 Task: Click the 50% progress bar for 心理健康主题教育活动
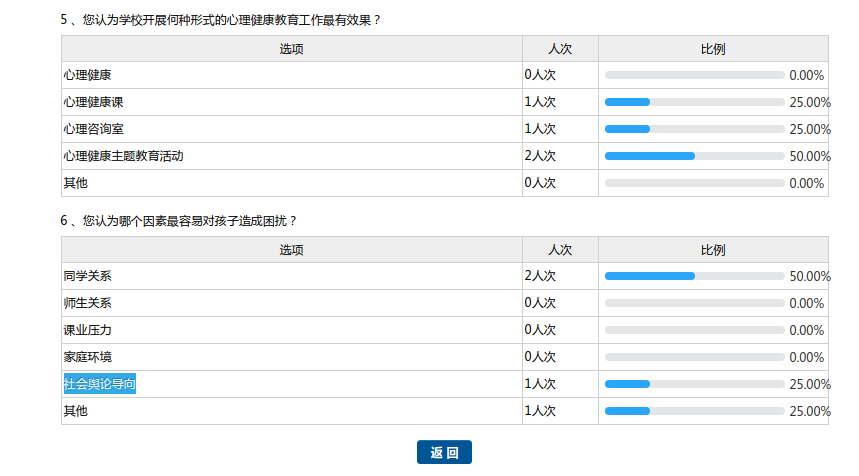point(694,156)
